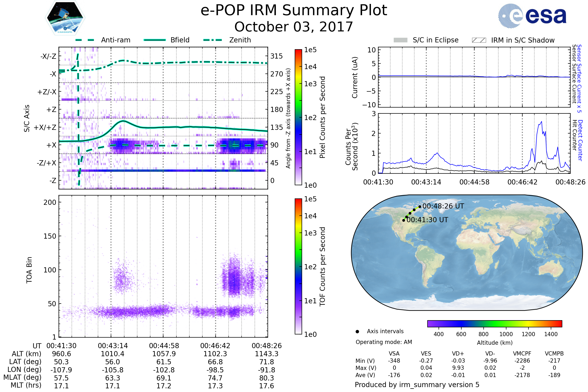The image size is (588, 392).
Task: Click the ESA logo
Action: pyautogui.click(x=532, y=16)
